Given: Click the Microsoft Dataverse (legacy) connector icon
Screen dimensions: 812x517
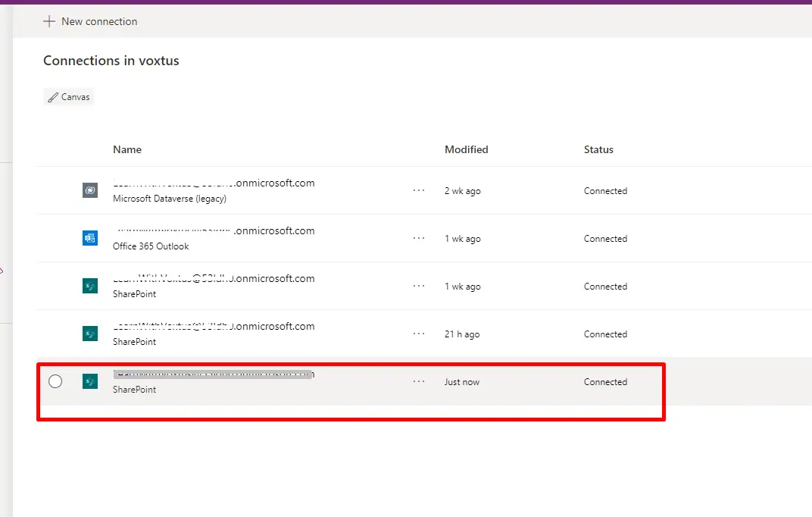Looking at the screenshot, I should tap(90, 190).
